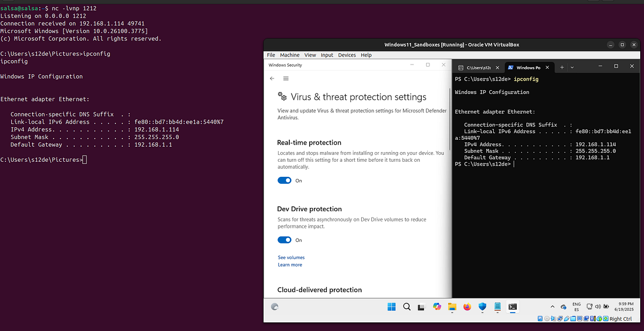
Task: Turn off Real-time protection
Action: 284,180
